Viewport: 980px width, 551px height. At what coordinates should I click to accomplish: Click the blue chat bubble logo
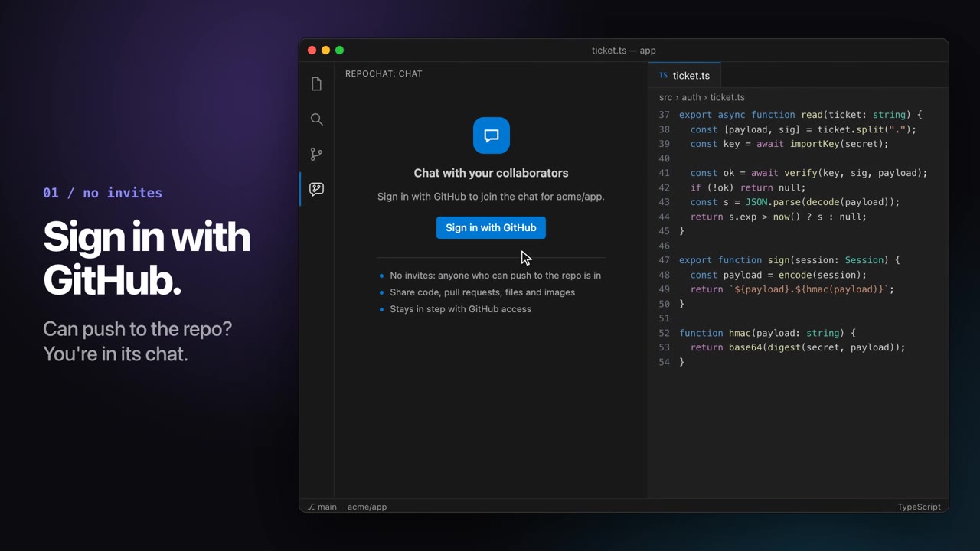[492, 135]
